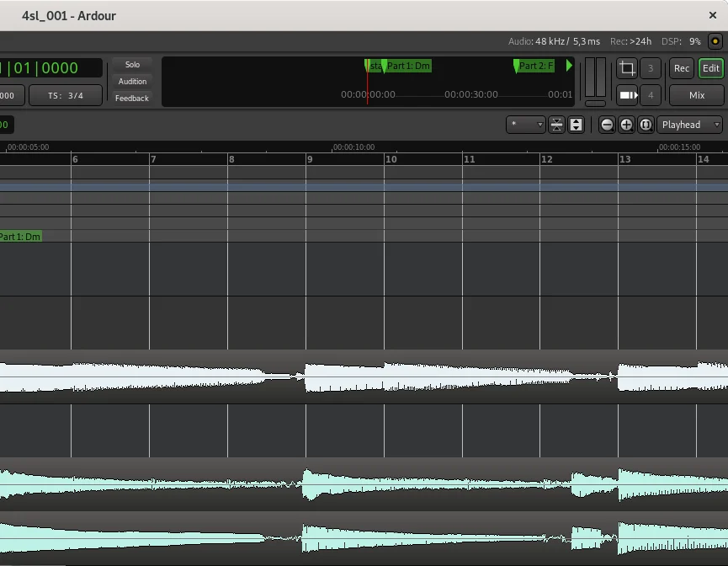This screenshot has width=728, height=566.
Task: Select the Part 2: F marker in mini timeline
Action: pyautogui.click(x=535, y=66)
